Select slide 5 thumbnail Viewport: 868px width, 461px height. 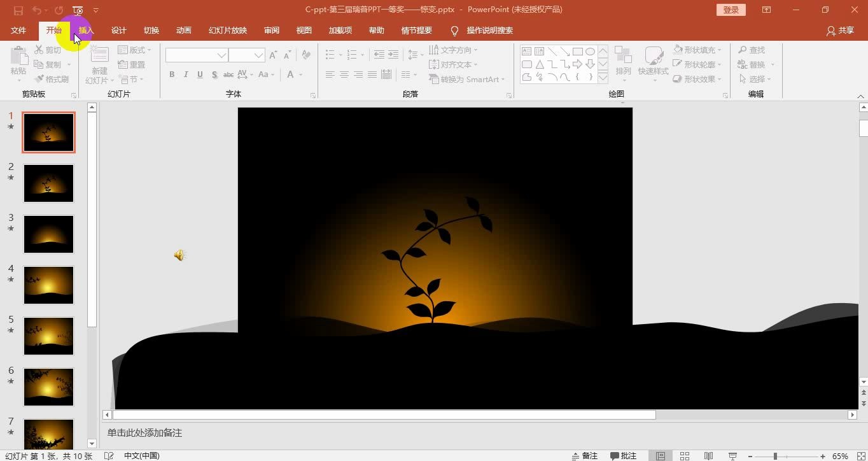pos(48,336)
